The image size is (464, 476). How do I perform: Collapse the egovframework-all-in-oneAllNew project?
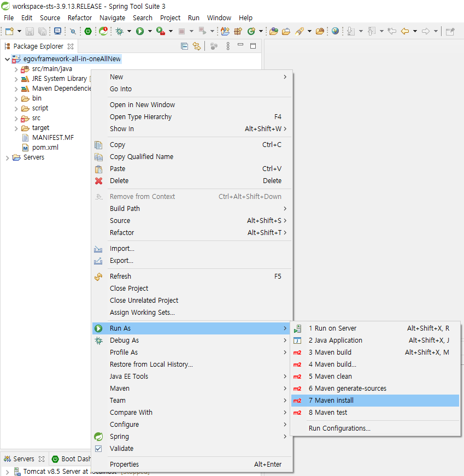pos(7,59)
